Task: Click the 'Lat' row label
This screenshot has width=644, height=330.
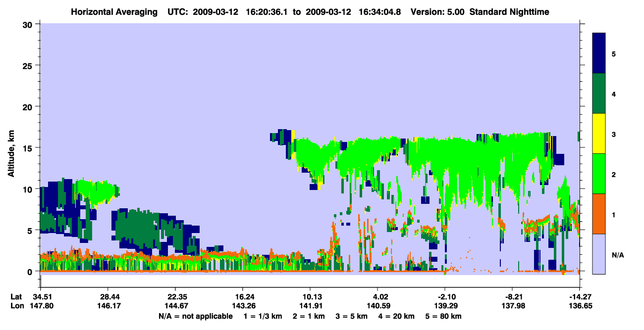Action: (x=16, y=297)
